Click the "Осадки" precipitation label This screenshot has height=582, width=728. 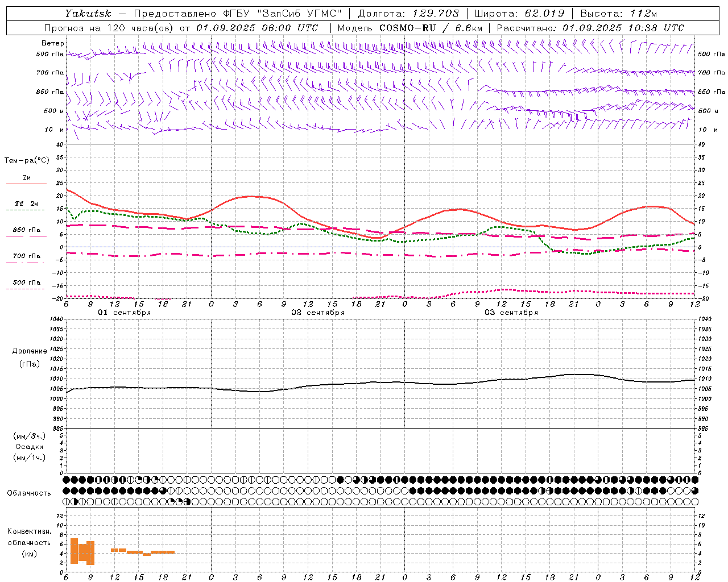click(30, 447)
